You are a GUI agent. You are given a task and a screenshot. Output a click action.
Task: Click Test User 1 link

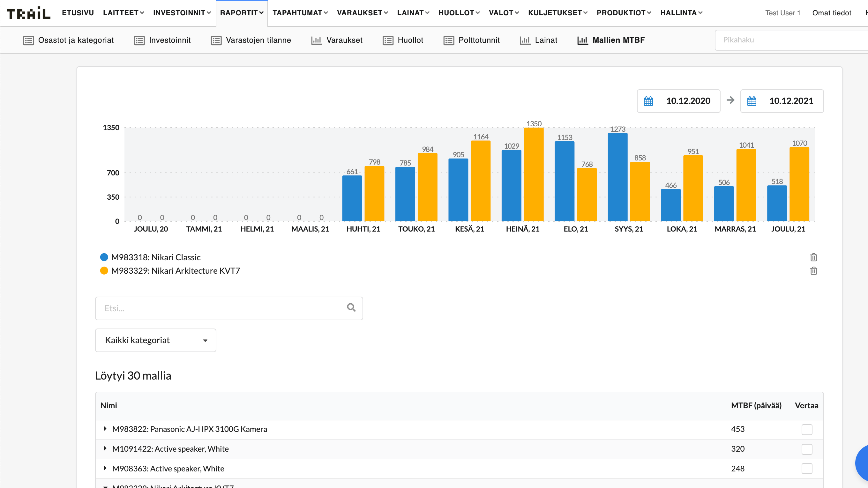[782, 13]
